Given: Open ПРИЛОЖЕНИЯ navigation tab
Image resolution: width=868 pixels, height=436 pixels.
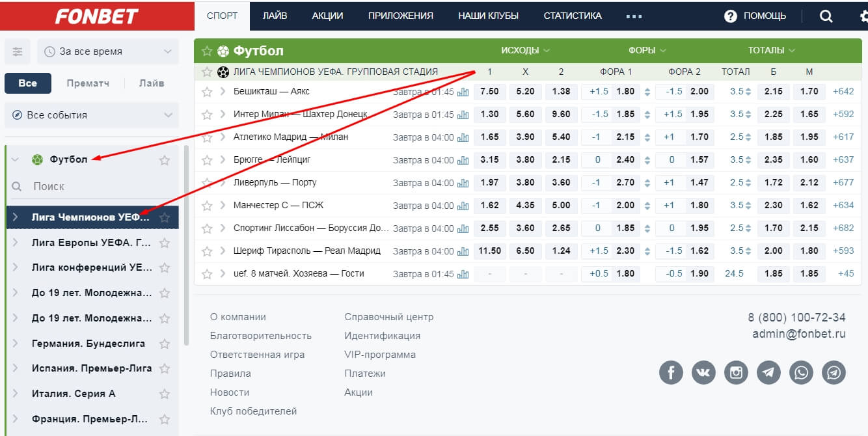Looking at the screenshot, I should [401, 16].
